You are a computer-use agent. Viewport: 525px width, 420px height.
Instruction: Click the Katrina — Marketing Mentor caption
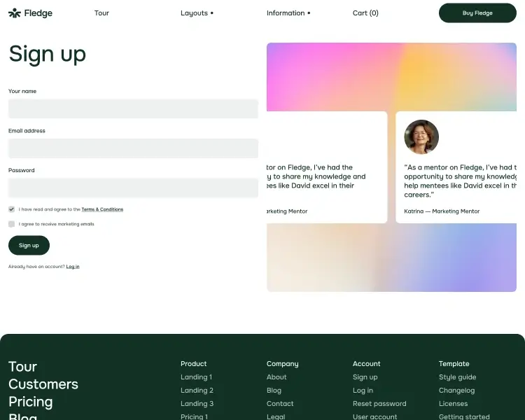(x=442, y=211)
